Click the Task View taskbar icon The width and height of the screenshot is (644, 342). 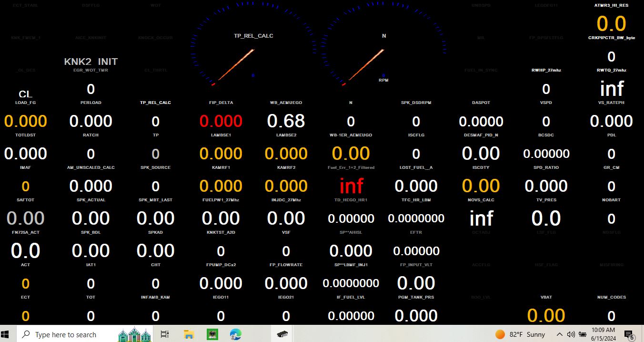pos(164,334)
